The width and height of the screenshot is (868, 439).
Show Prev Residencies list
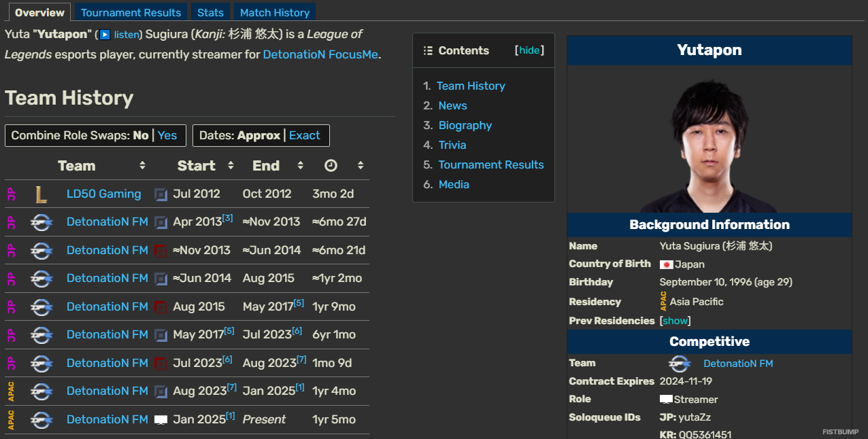coord(675,320)
